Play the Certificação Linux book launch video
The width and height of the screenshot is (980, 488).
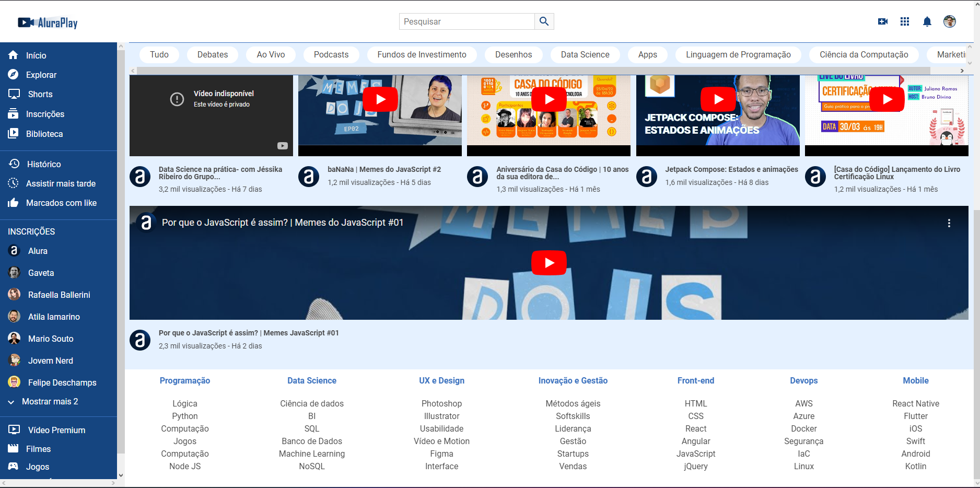pyautogui.click(x=887, y=99)
